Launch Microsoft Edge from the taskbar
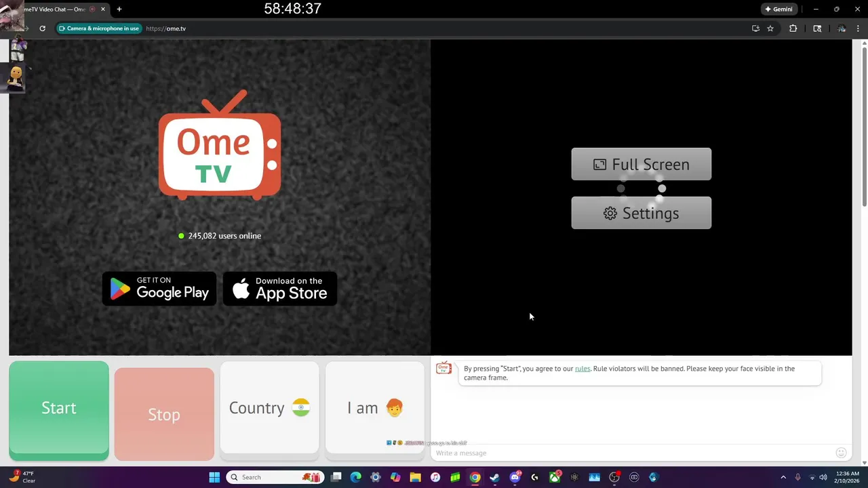 356,477
